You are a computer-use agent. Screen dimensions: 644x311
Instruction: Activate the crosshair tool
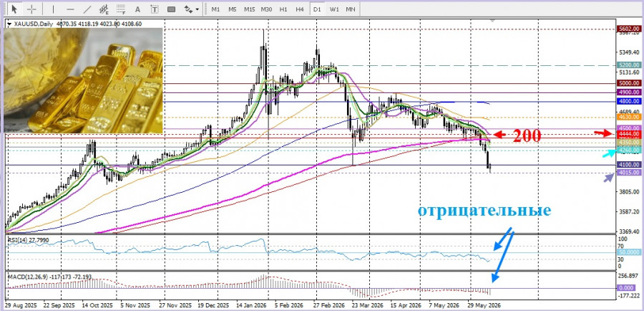pos(31,9)
